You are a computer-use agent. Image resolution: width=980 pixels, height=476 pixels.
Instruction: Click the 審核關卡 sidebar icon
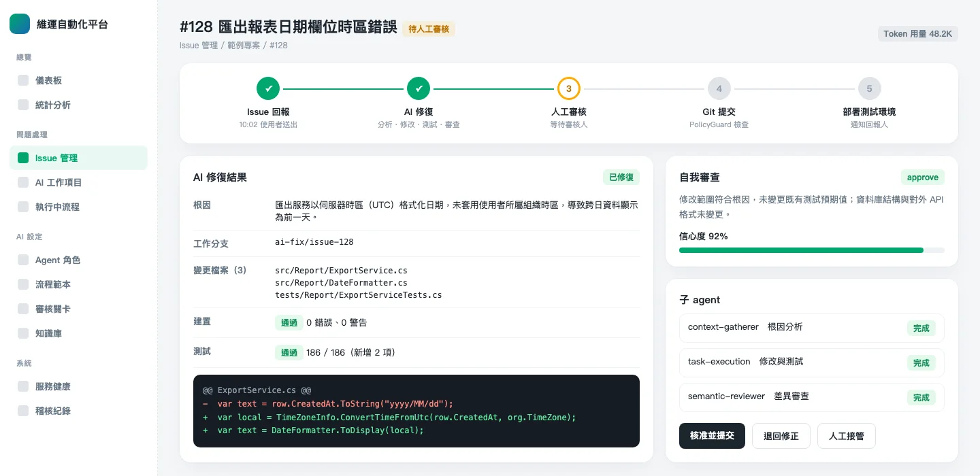point(23,309)
